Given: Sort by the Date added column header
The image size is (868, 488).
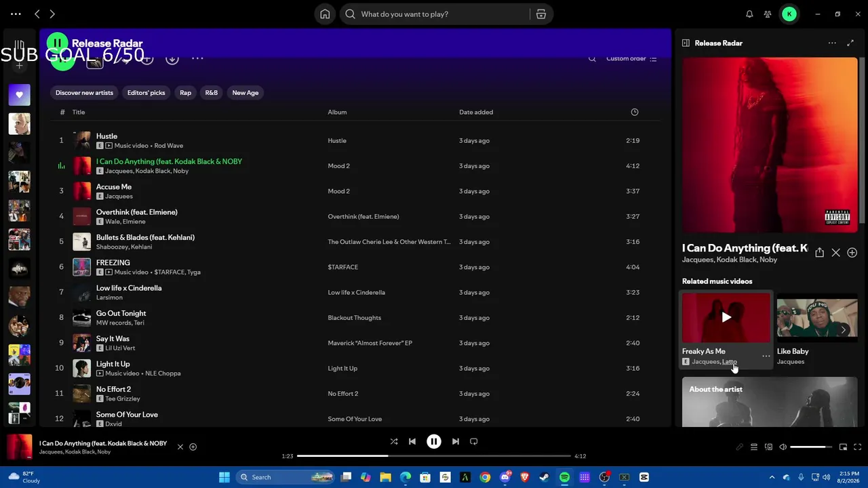Looking at the screenshot, I should (x=476, y=113).
